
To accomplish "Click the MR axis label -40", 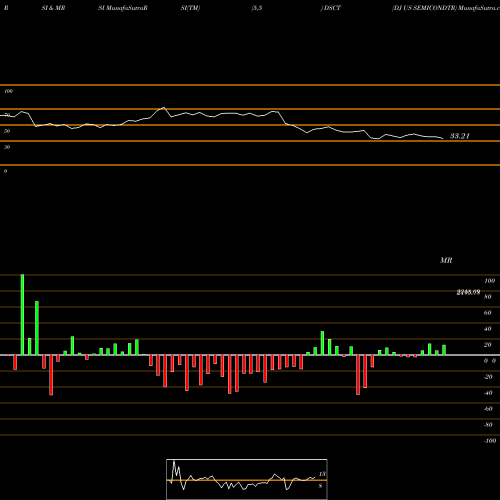I will (x=488, y=393).
